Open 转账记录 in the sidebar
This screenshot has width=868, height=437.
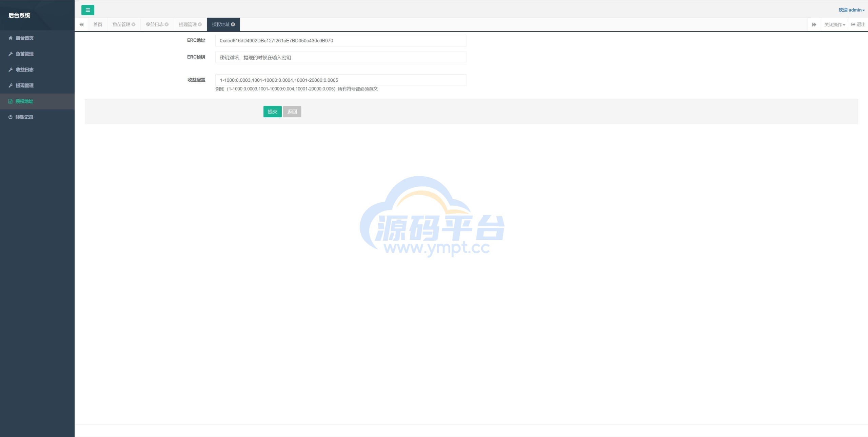(x=37, y=117)
